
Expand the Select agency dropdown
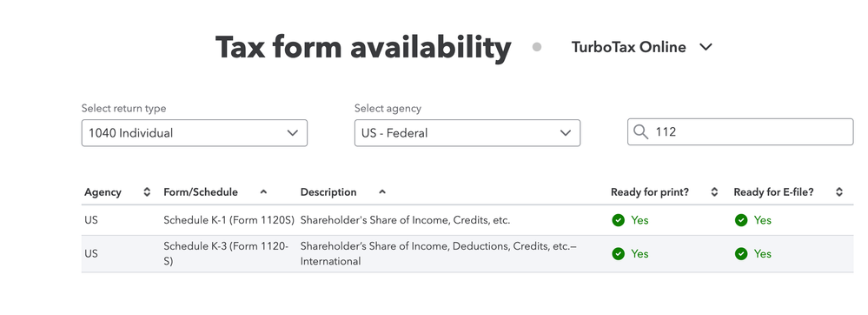point(467,133)
